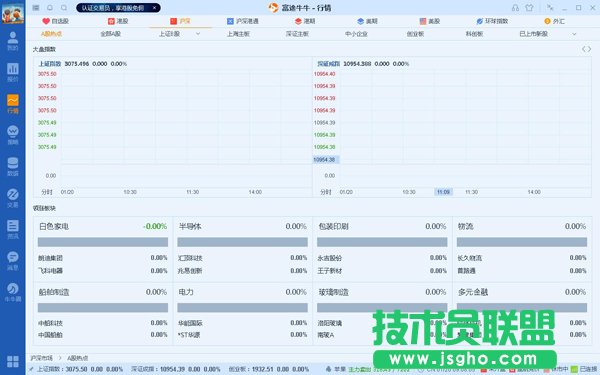The image size is (600, 375).
Task: Open the round chart-face sidebar icon
Action: click(13, 135)
